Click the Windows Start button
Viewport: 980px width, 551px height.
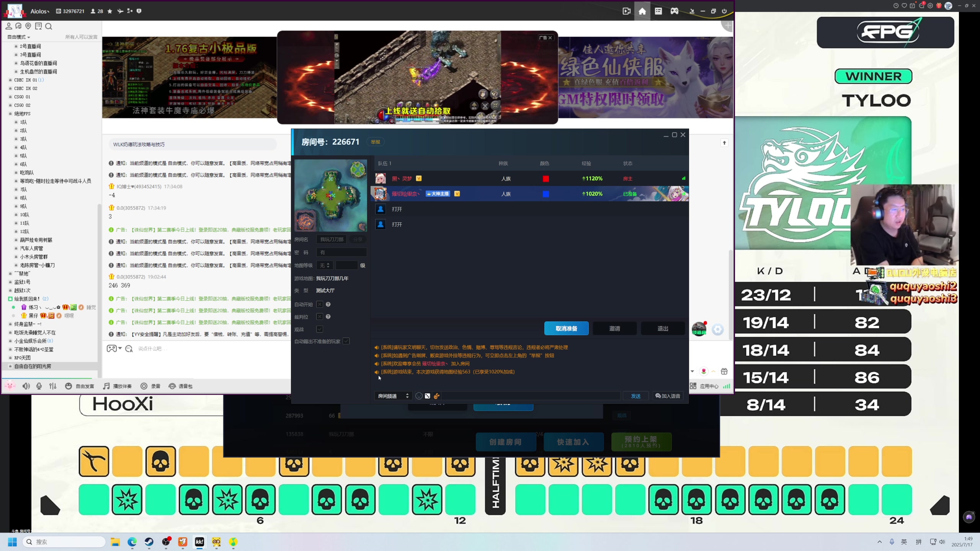pyautogui.click(x=12, y=542)
